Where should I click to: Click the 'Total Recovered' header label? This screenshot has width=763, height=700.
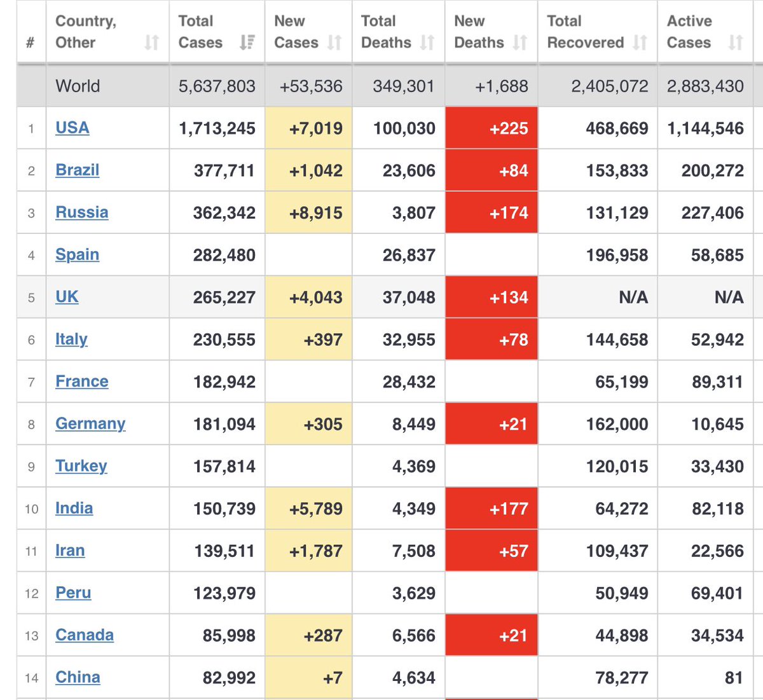point(586,32)
